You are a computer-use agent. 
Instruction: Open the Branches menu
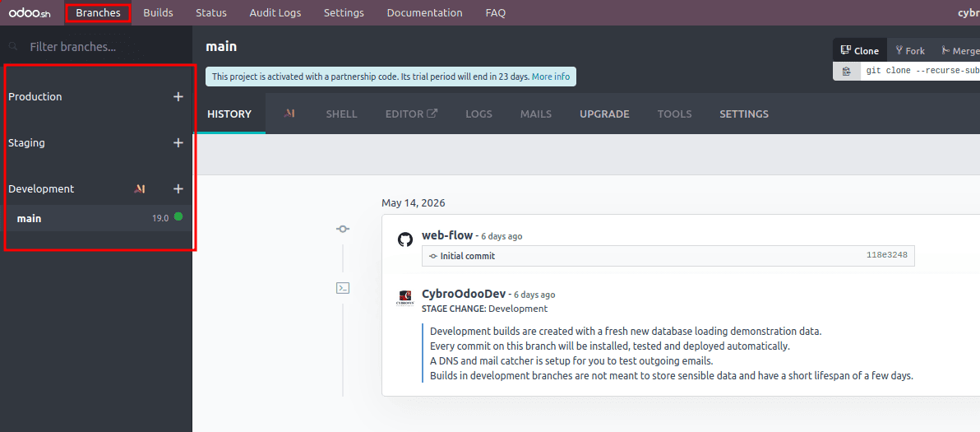point(98,12)
